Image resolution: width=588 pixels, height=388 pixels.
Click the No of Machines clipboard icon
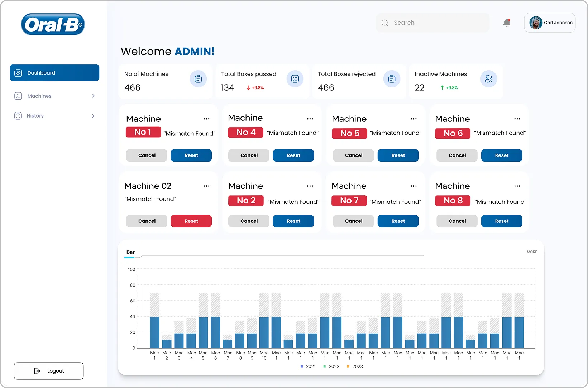coord(198,79)
